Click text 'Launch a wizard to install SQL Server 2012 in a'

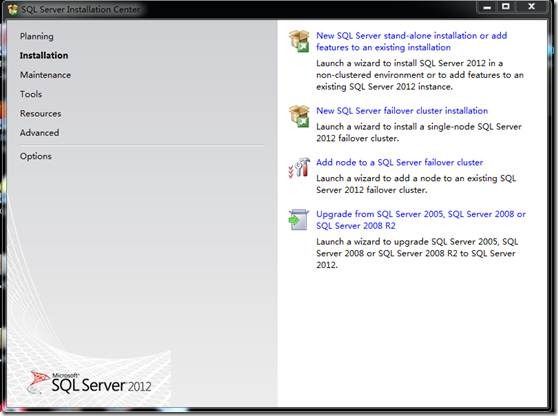pos(409,63)
